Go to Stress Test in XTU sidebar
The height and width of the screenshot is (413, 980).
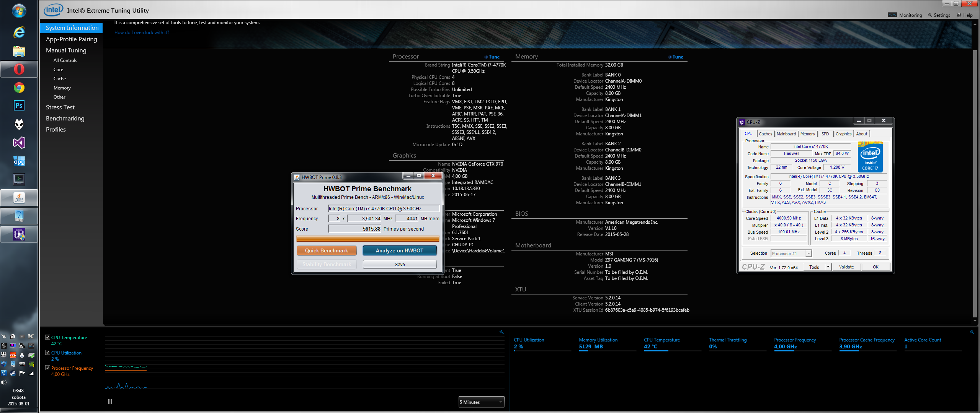60,107
